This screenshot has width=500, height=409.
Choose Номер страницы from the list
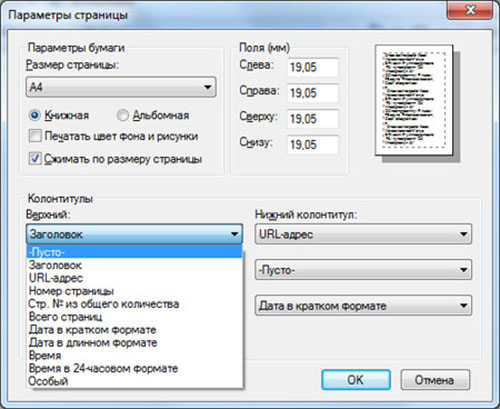(x=134, y=291)
